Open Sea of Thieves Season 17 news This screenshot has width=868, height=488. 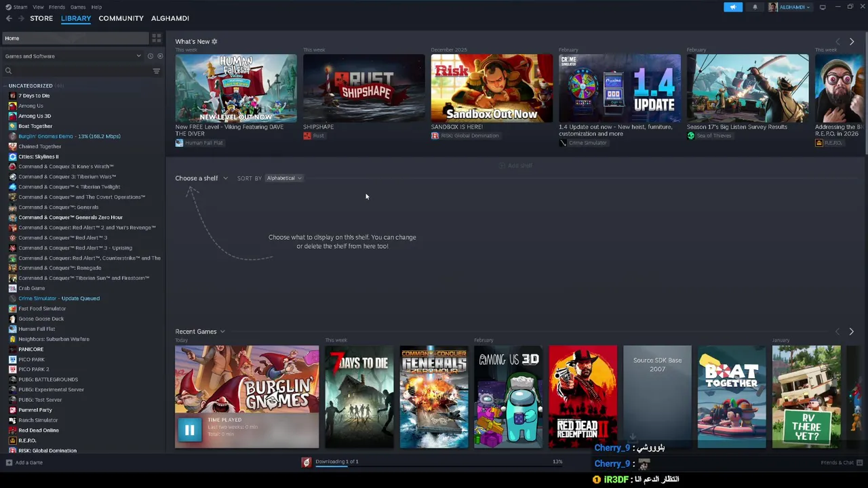click(747, 88)
